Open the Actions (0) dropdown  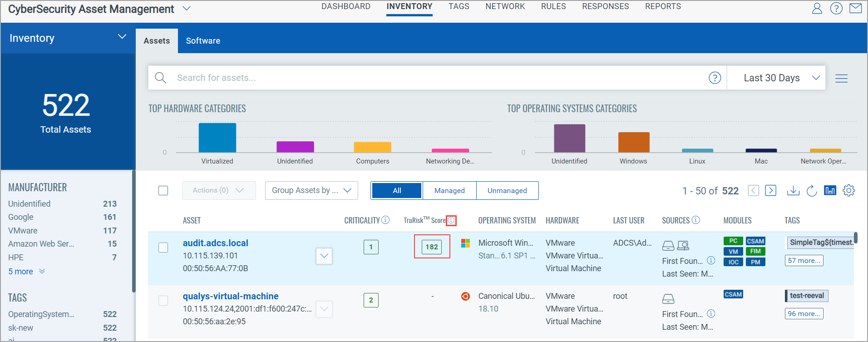(219, 190)
